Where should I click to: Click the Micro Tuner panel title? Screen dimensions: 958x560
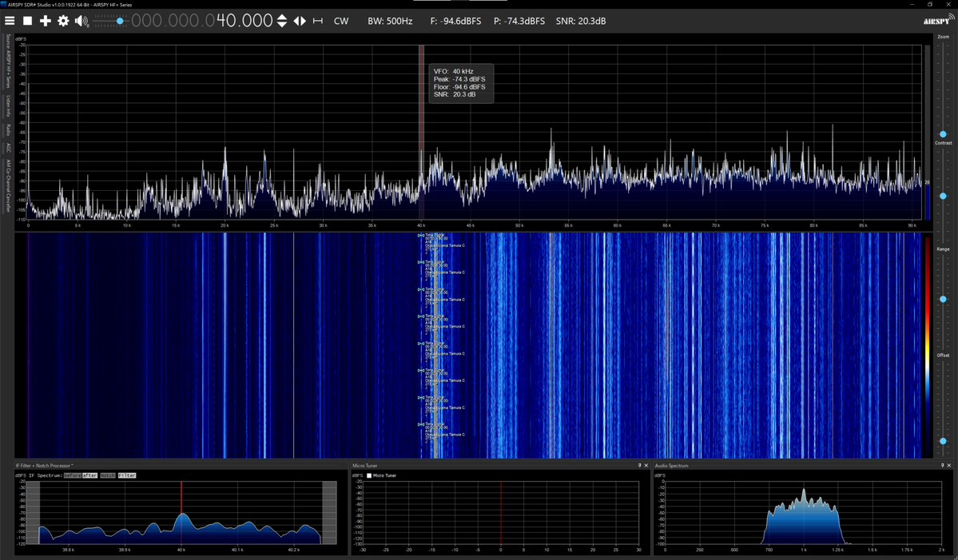365,466
